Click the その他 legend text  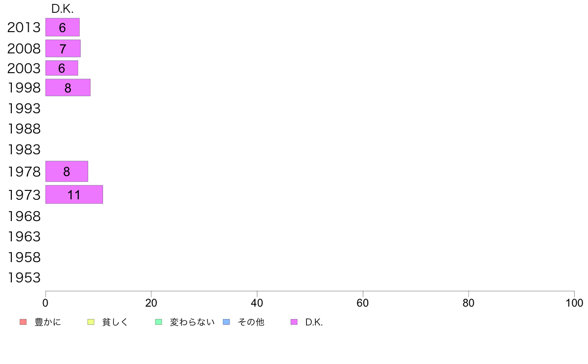coord(251,322)
